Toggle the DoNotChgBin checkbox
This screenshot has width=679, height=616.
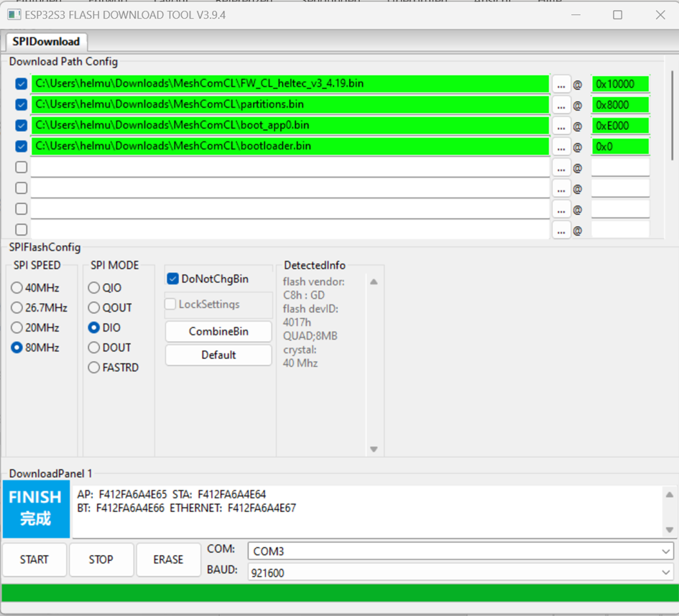[172, 279]
